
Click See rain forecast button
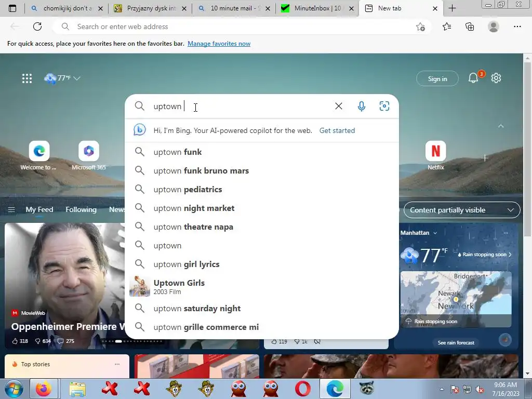[x=456, y=343]
